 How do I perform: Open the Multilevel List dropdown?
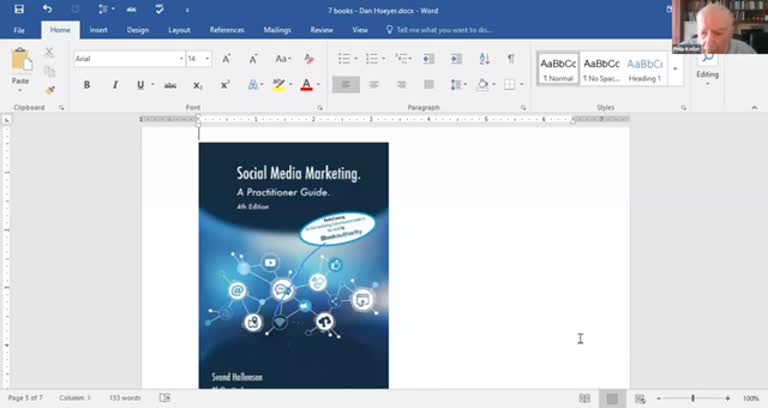410,59
